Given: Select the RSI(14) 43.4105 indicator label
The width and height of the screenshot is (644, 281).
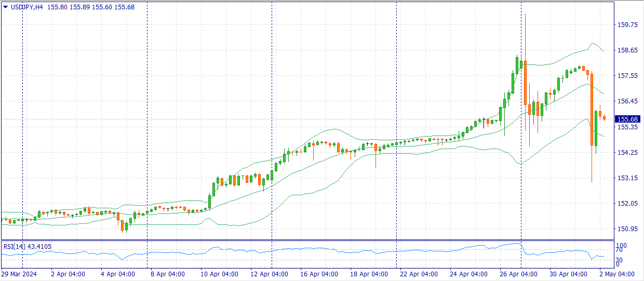Looking at the screenshot, I should tap(28, 246).
